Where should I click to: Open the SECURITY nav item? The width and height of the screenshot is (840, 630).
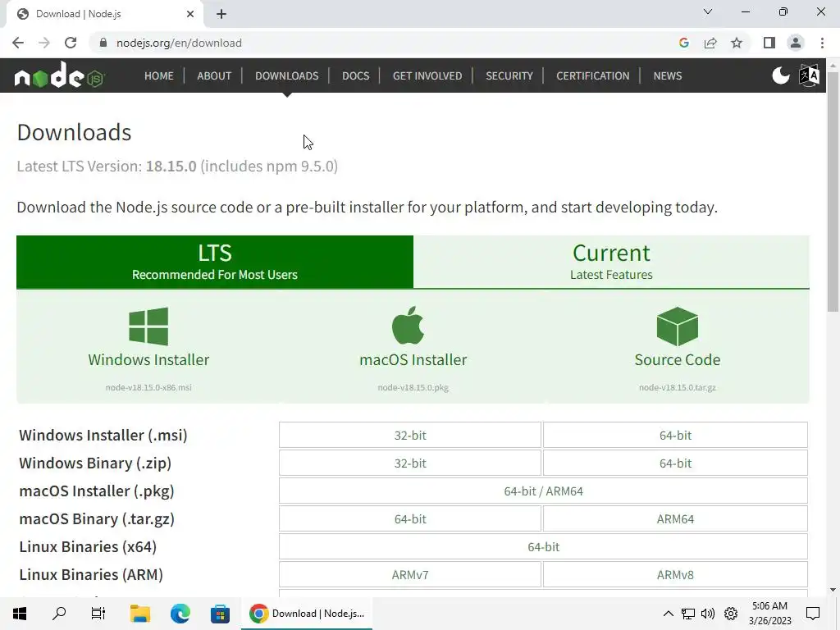click(x=509, y=75)
